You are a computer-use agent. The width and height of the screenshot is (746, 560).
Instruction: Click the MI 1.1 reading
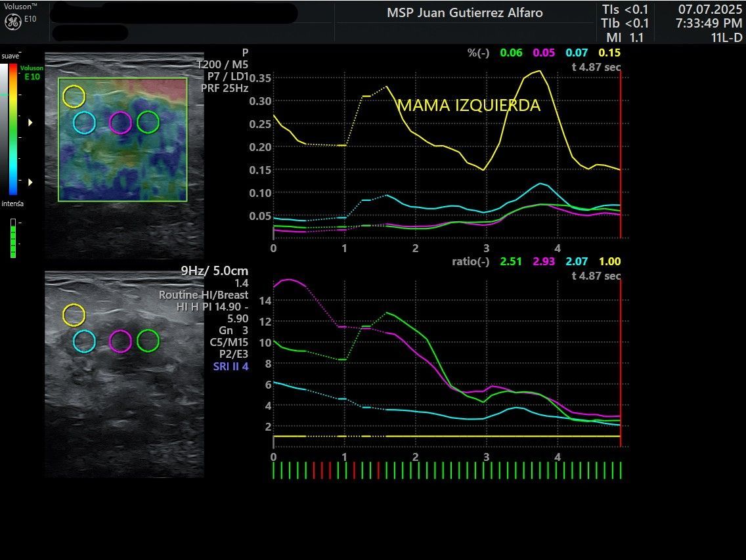pyautogui.click(x=625, y=37)
